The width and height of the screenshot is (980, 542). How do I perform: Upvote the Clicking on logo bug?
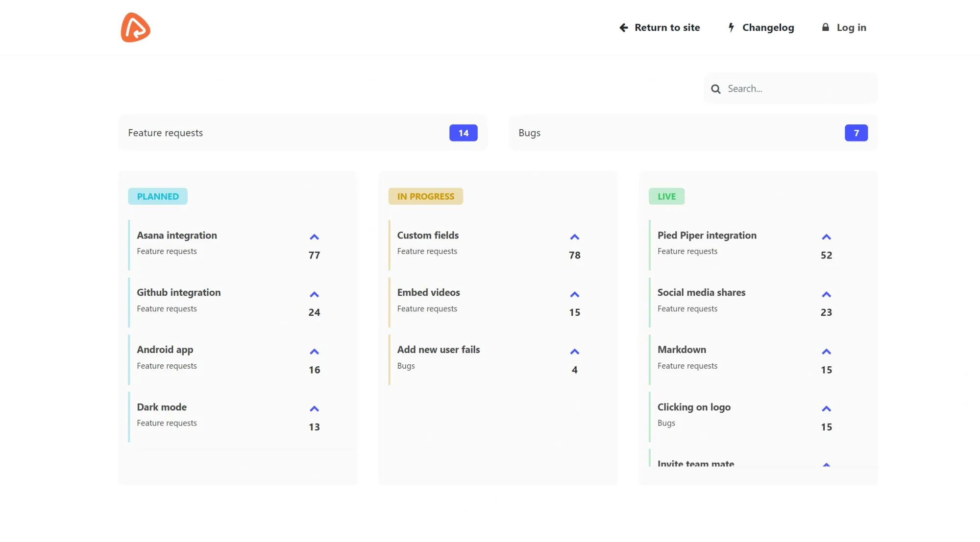click(826, 409)
